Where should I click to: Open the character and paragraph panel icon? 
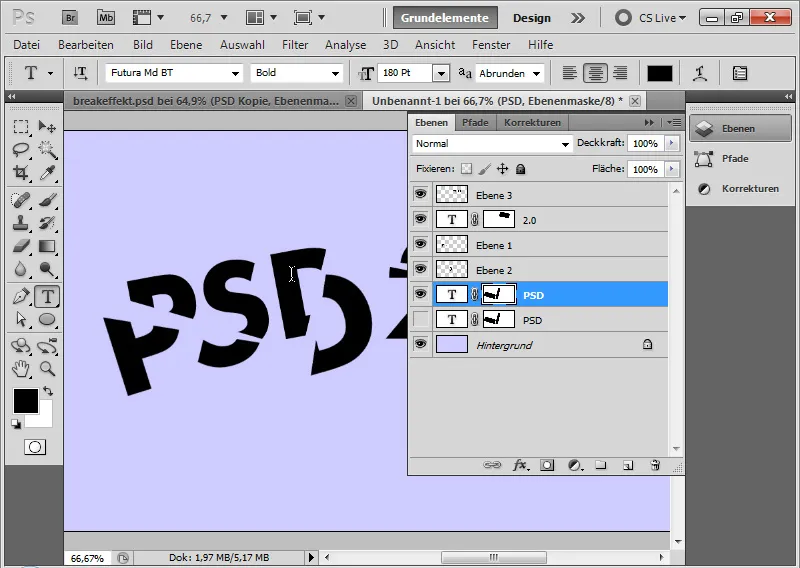(740, 73)
